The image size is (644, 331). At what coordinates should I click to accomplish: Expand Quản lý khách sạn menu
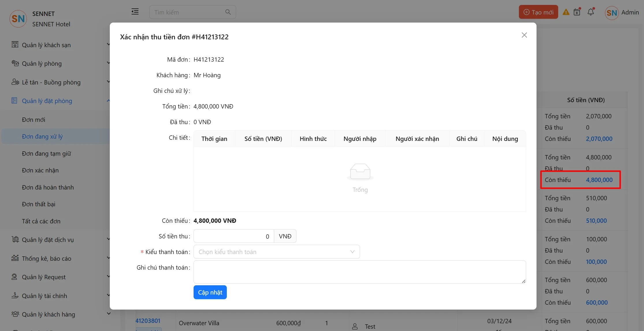[x=46, y=45]
